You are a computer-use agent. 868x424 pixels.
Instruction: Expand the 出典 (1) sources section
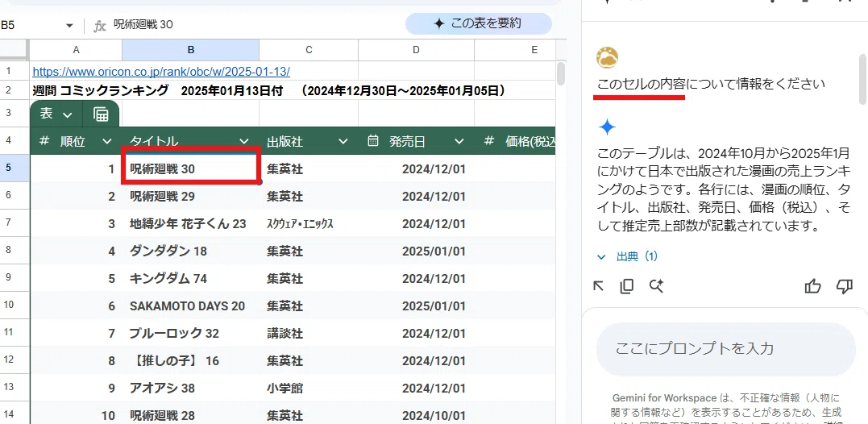click(627, 257)
